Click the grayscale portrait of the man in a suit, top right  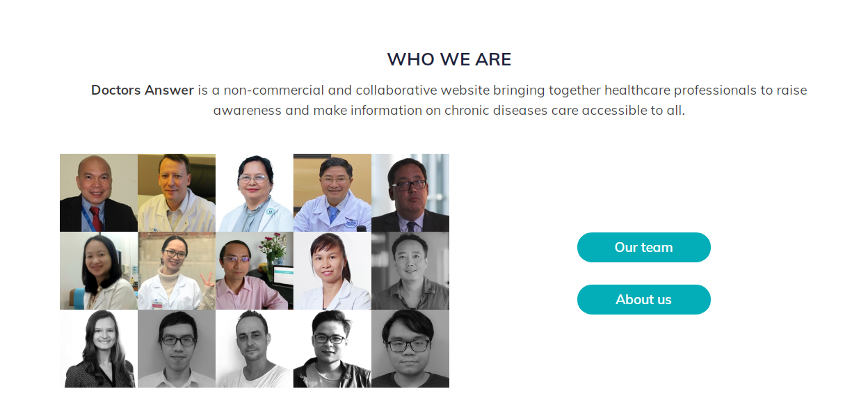click(x=410, y=193)
